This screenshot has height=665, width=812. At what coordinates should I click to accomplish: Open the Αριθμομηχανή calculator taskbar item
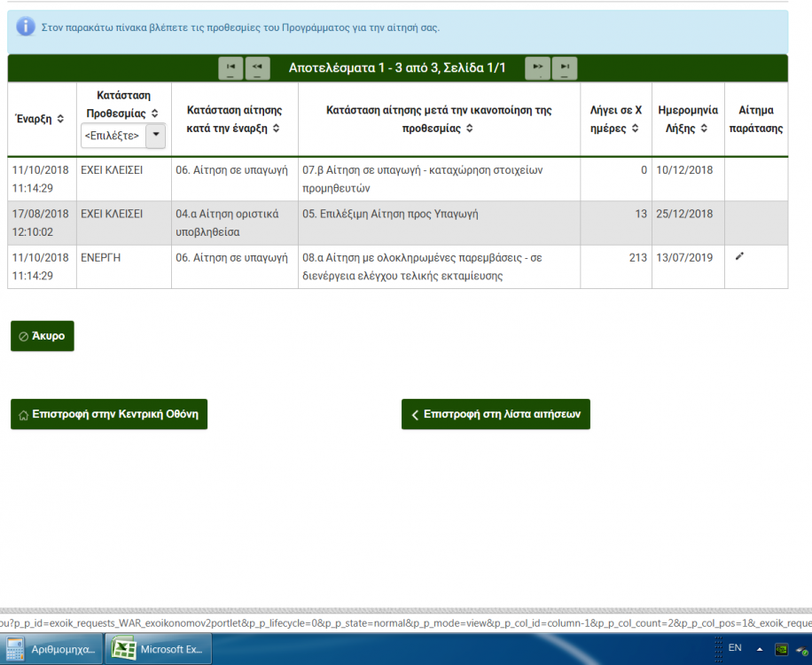click(51, 650)
